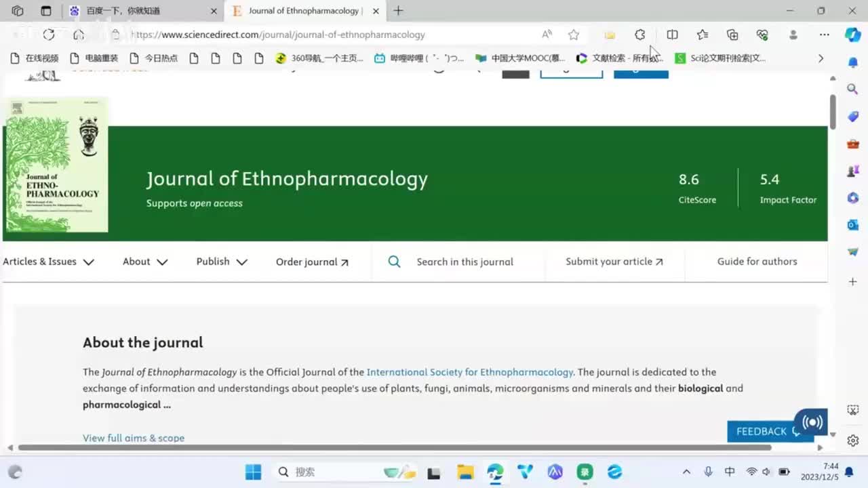Click the magnifier icon beside journal search
The height and width of the screenshot is (488, 868).
394,262
